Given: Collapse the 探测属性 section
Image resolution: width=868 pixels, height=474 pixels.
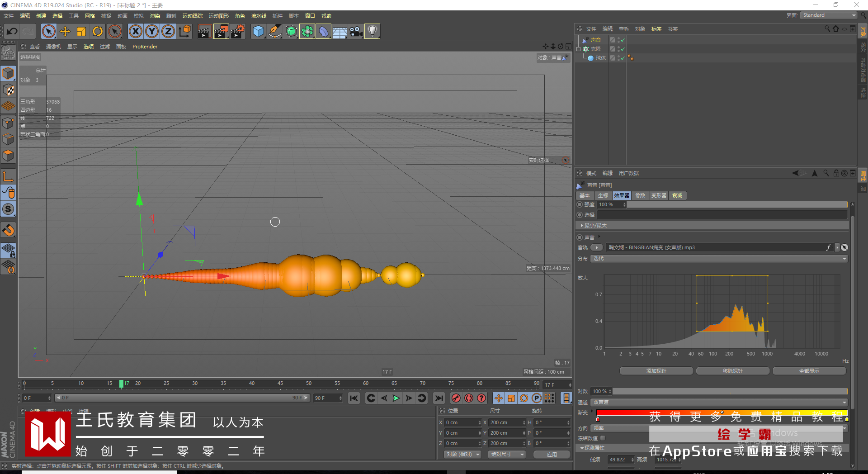Looking at the screenshot, I should (713, 448).
